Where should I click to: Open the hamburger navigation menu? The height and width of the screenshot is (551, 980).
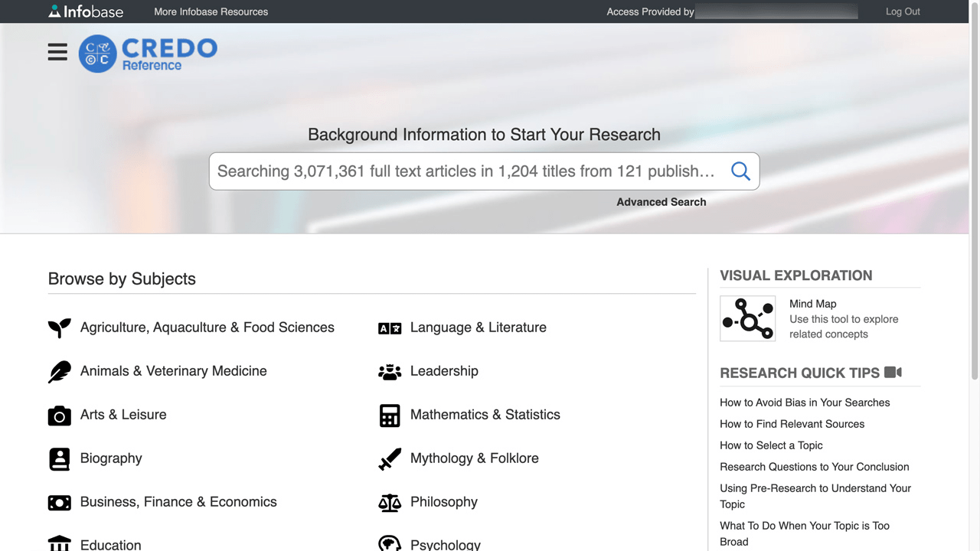pos(57,52)
